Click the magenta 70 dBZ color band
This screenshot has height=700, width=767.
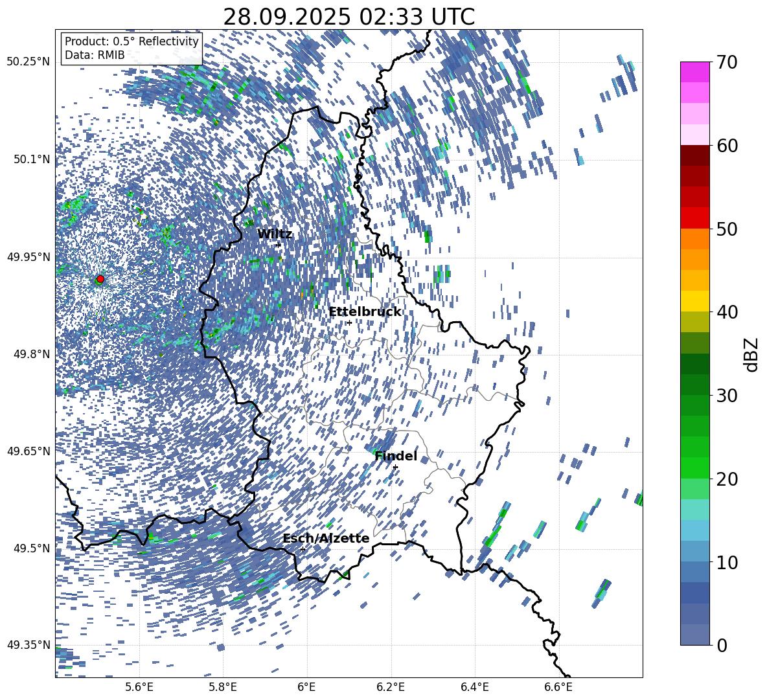click(695, 72)
